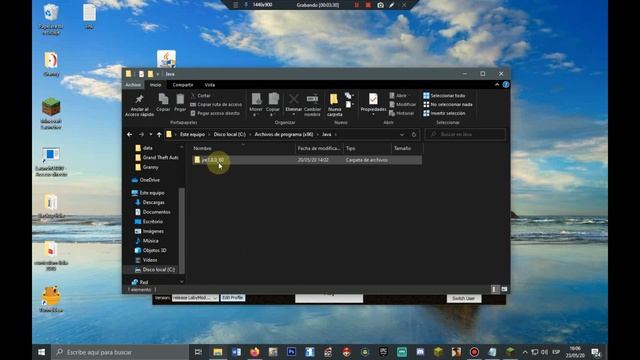Viewport: 640px width, 360px height.
Task: Open Vídeos in the navigation pane
Action: [x=146, y=260]
